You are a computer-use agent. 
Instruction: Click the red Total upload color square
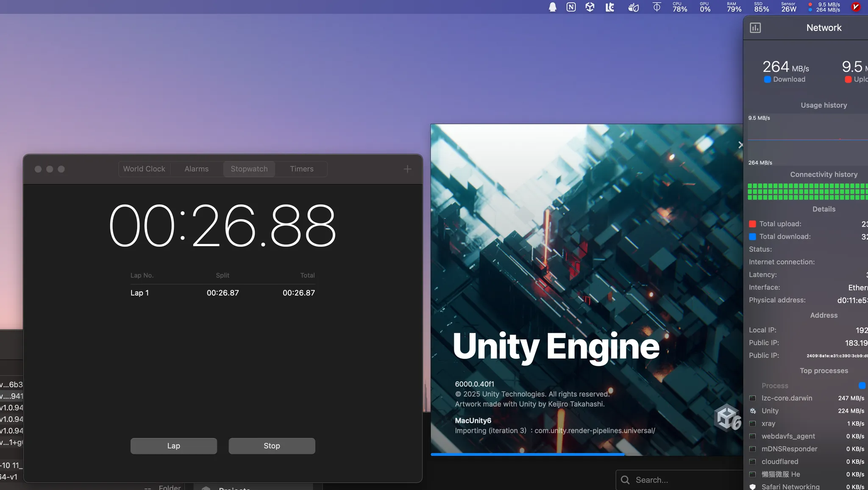753,224
